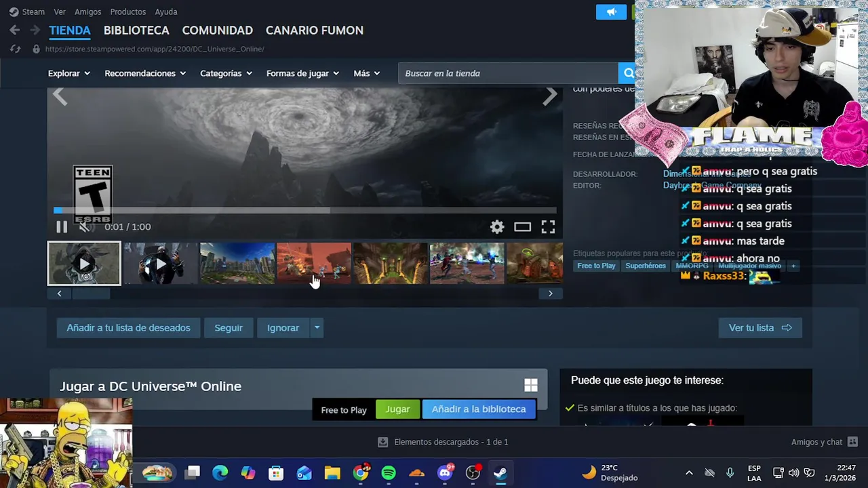Viewport: 868px width, 488px height.
Task: Open the Amigos menu
Action: [x=88, y=12]
